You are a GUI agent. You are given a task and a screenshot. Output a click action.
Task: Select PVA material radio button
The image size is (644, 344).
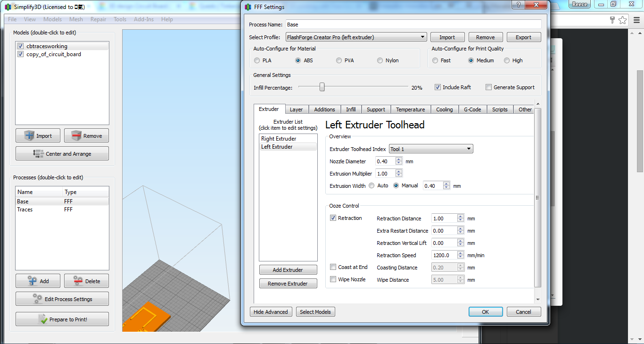pyautogui.click(x=339, y=60)
